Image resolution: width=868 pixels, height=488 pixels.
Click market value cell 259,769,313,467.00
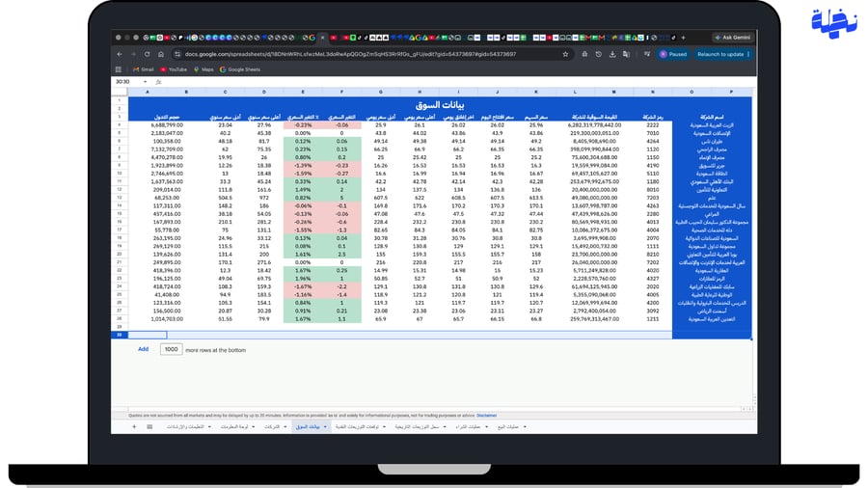coord(594,318)
